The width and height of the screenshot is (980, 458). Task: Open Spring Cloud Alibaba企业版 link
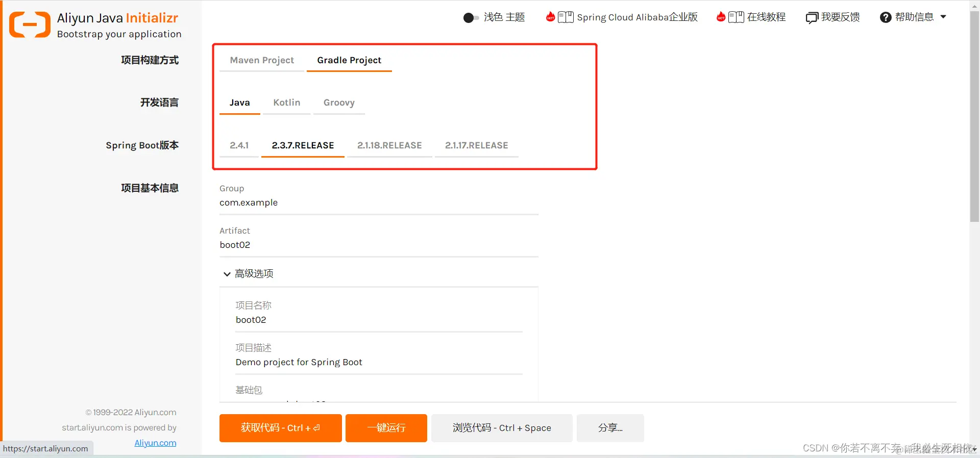coord(637,17)
